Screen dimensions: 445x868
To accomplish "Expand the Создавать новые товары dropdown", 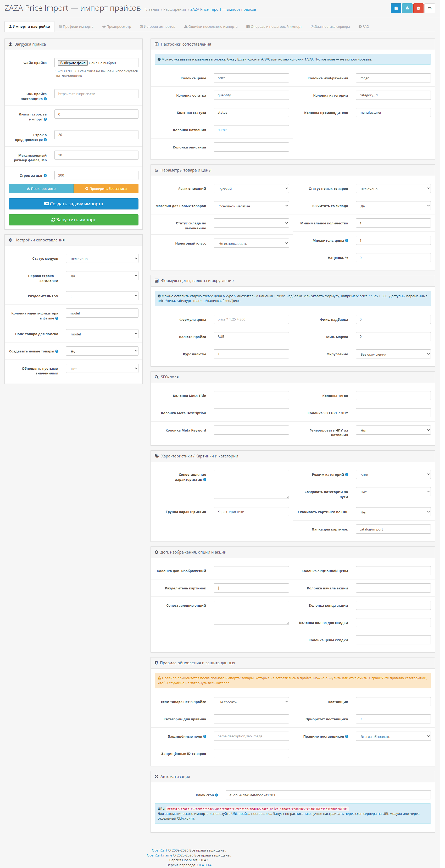I will tap(102, 351).
